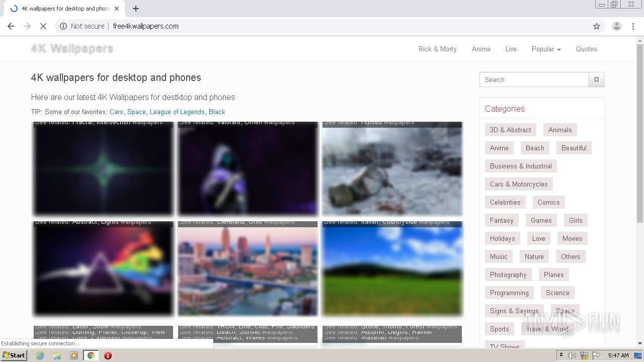The height and width of the screenshot is (362, 644).
Task: Click the red Opera taskbar icon
Action: (108, 355)
